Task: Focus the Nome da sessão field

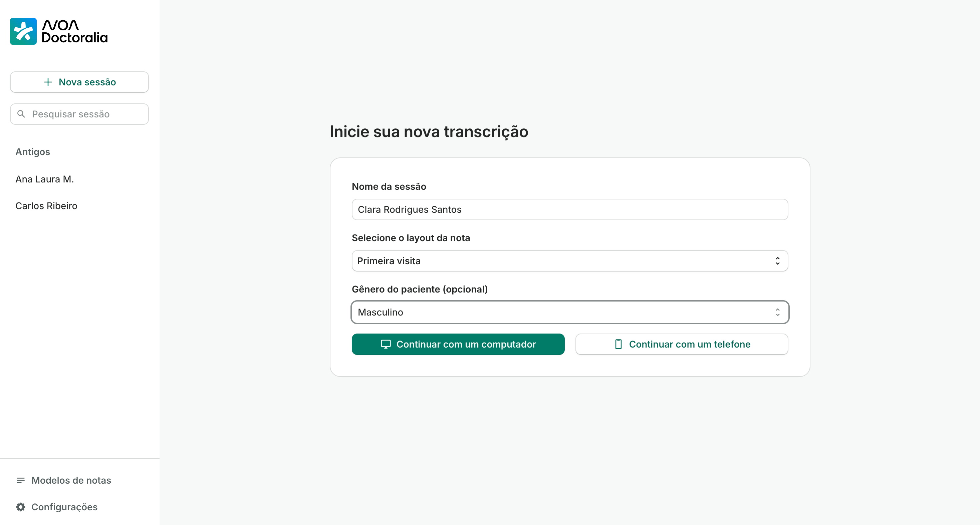Action: 569,209
